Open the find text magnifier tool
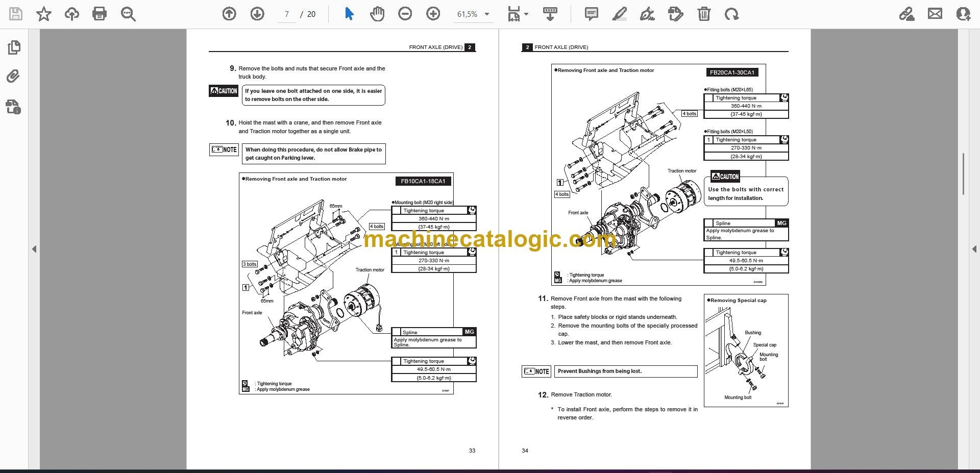The width and height of the screenshot is (980, 473). tap(128, 14)
